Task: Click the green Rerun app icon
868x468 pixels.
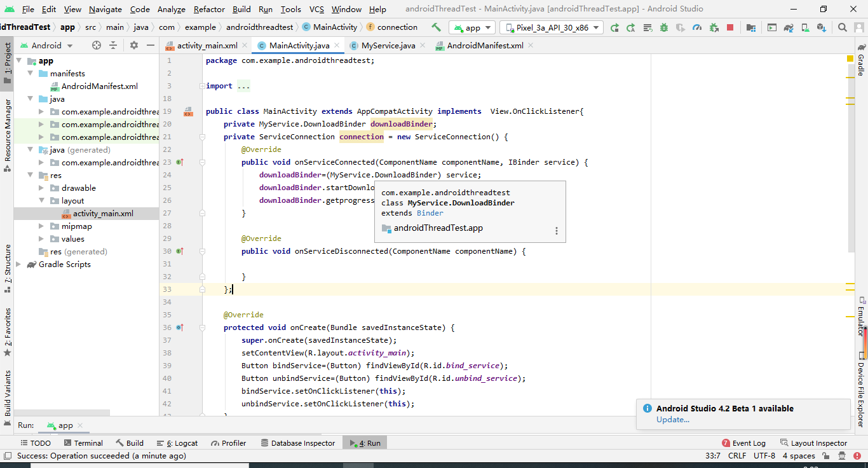Action: pyautogui.click(x=614, y=27)
